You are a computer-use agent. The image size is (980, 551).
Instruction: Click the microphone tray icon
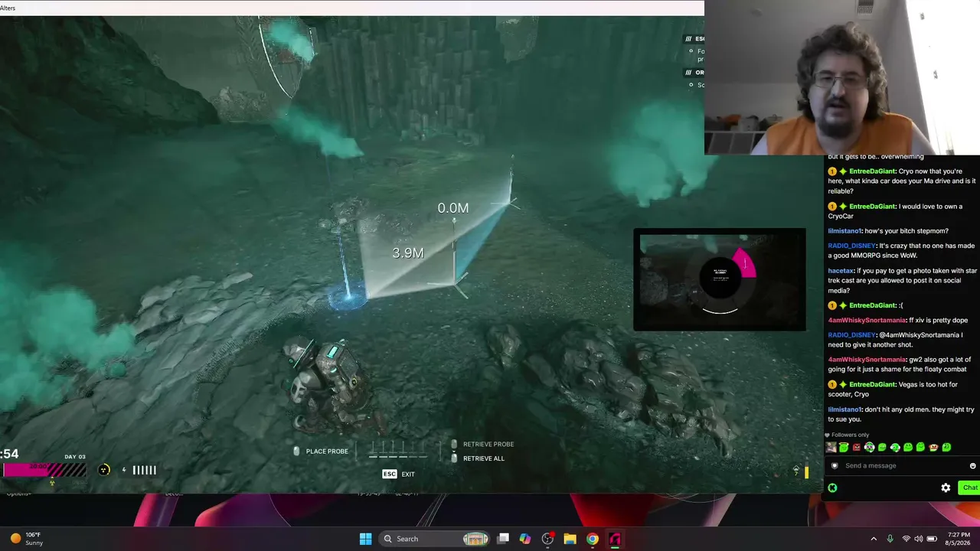(890, 539)
